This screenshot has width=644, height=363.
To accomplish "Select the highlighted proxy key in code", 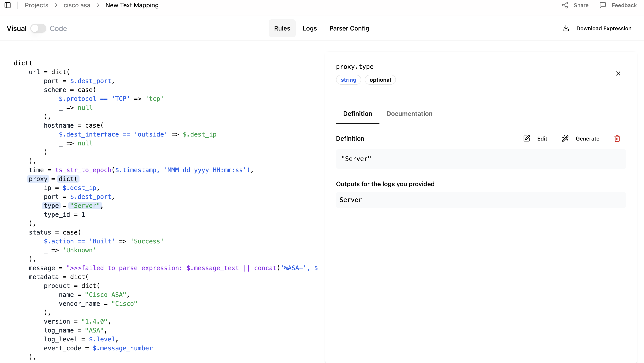I will (x=38, y=179).
